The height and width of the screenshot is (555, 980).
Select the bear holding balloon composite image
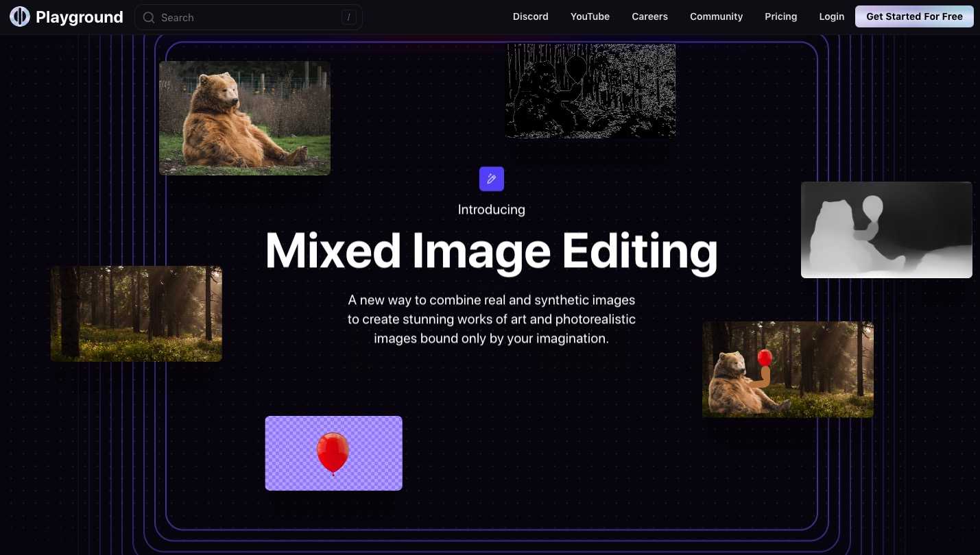pos(787,369)
